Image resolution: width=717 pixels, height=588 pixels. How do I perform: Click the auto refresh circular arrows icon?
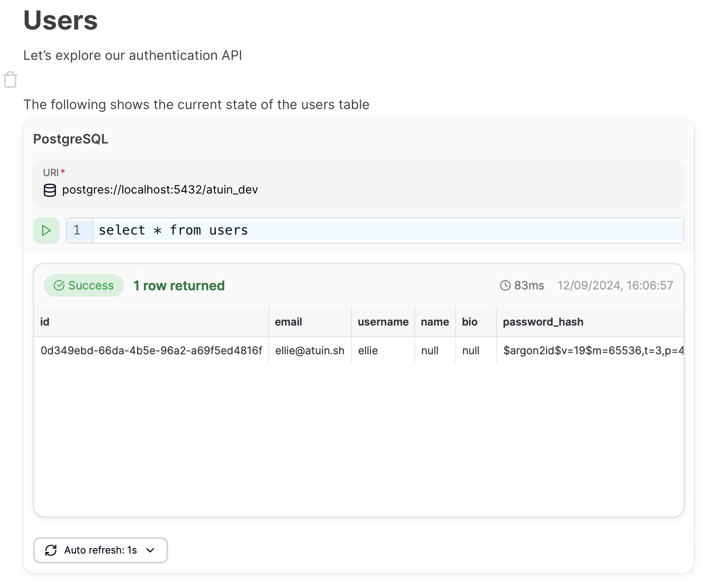[51, 550]
